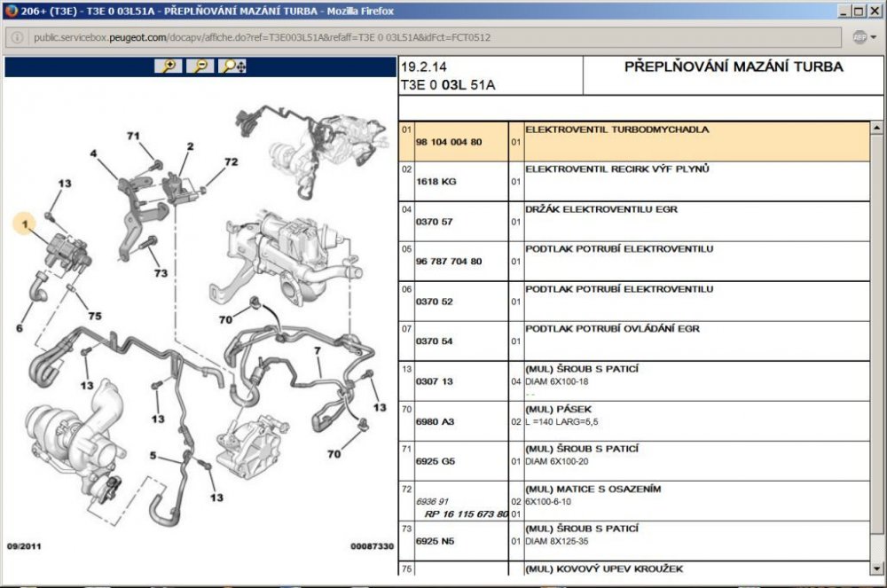Click part number 1618 KG
Viewport: 887px width, 588px height.
click(x=436, y=182)
